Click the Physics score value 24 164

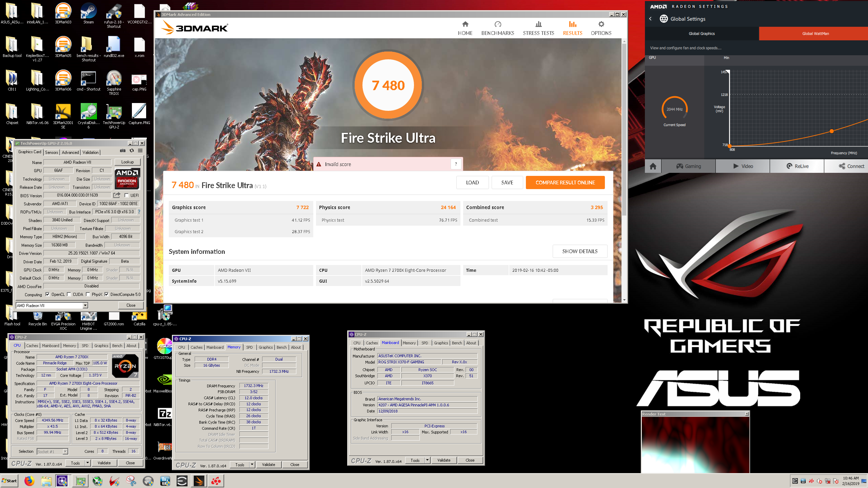coord(448,207)
